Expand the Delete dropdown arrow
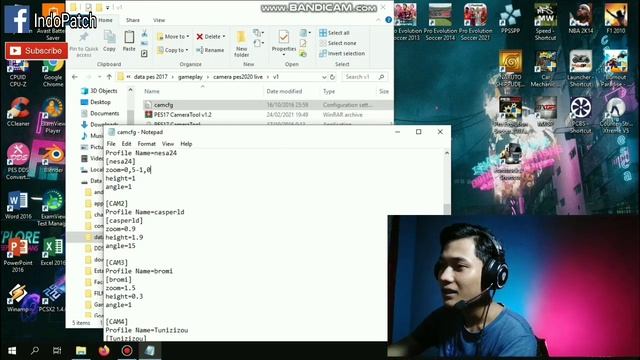This screenshot has width=640, height=360. (224, 37)
